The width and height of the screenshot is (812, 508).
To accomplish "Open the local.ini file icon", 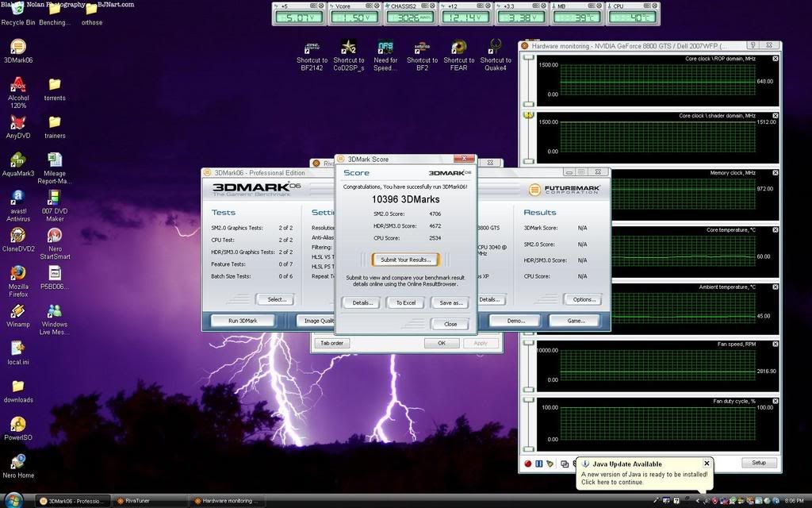I will click(18, 353).
